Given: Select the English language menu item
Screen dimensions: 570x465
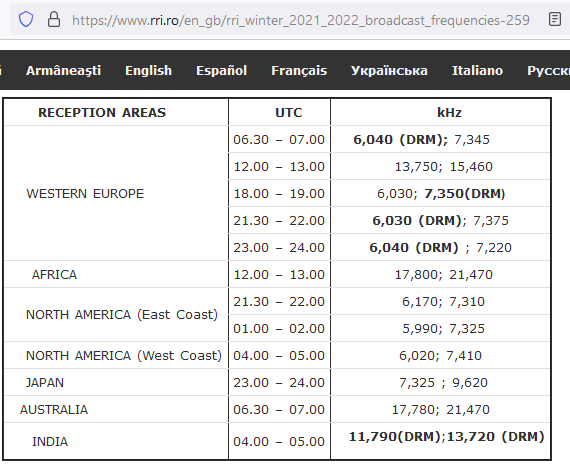Looking at the screenshot, I should pos(148,71).
